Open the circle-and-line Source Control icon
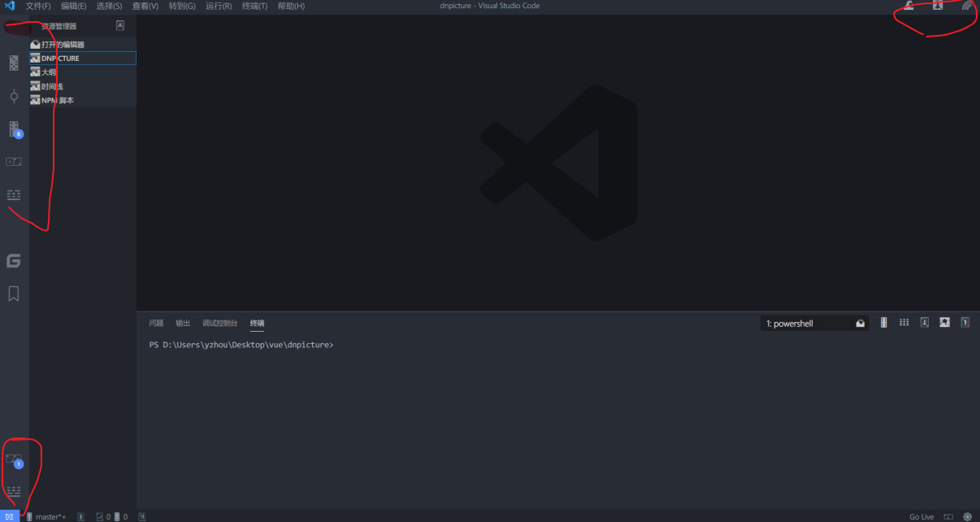980x522 pixels. [14, 96]
